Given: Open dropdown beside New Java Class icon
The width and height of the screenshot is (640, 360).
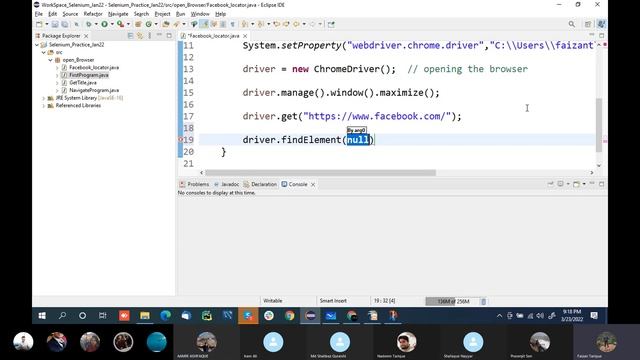Looking at the screenshot, I should 156,24.
